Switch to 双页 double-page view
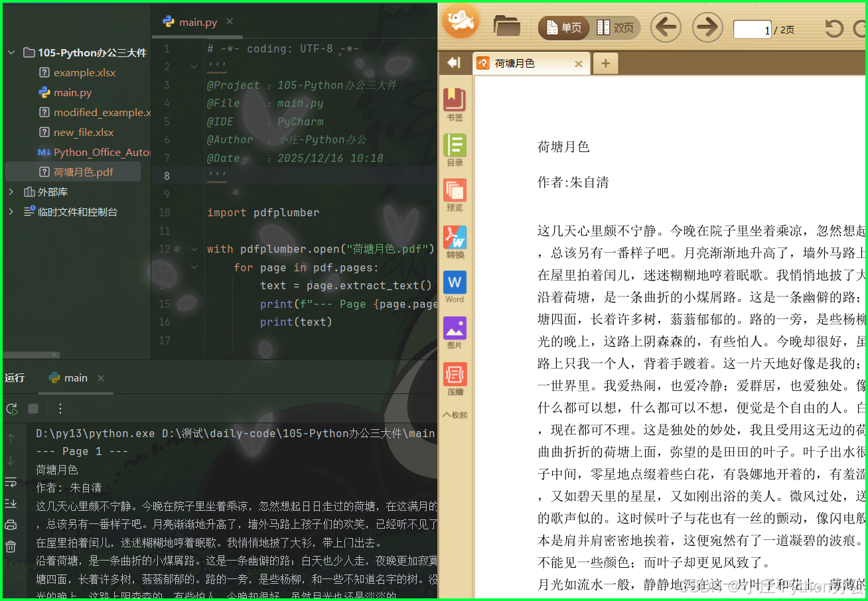Screen dimensions: 868x601 pyautogui.click(x=615, y=28)
